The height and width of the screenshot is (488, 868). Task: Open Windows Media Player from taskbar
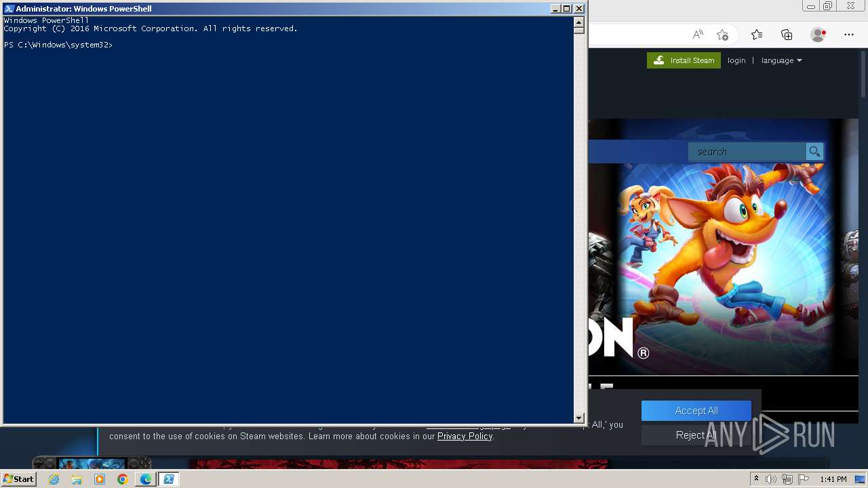pyautogui.click(x=100, y=479)
